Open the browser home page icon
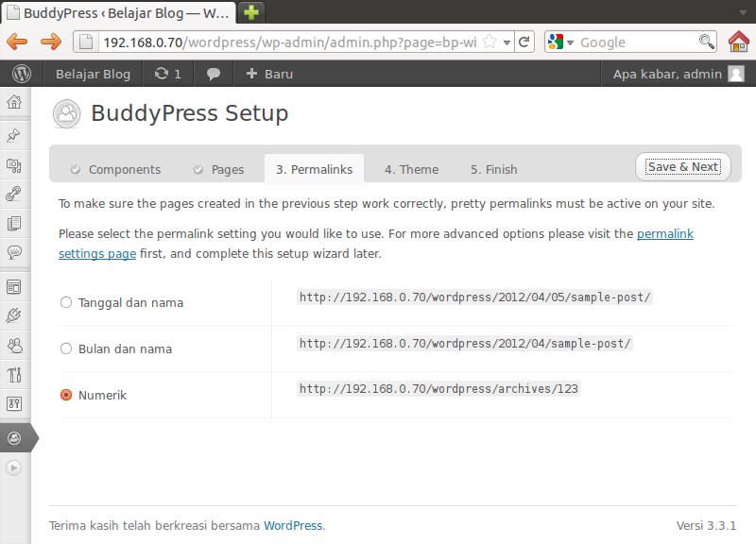 click(x=739, y=42)
